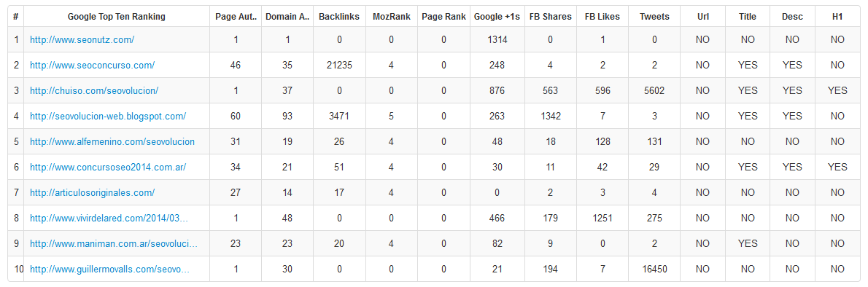The image size is (868, 287).
Task: Open the seoconcurso.com link
Action: 93,66
